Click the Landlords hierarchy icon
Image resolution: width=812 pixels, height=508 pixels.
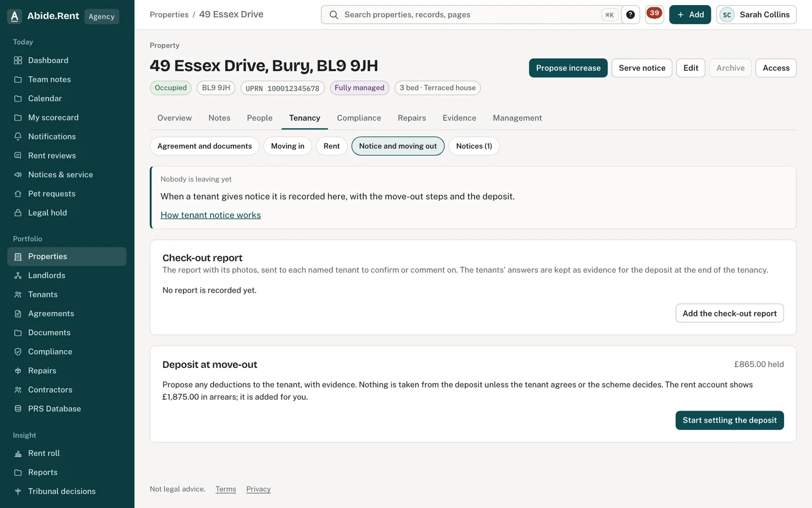[x=18, y=275]
